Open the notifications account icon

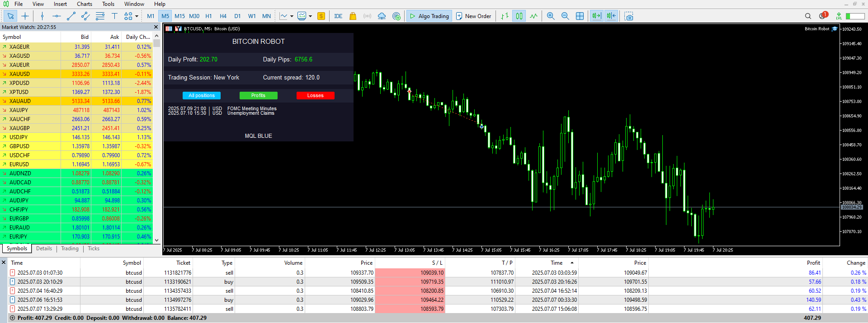823,16
